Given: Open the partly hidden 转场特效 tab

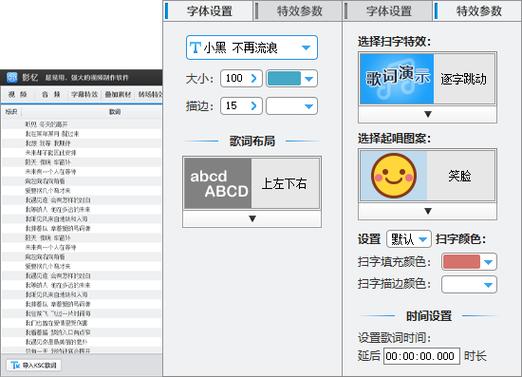Looking at the screenshot, I should 150,94.
